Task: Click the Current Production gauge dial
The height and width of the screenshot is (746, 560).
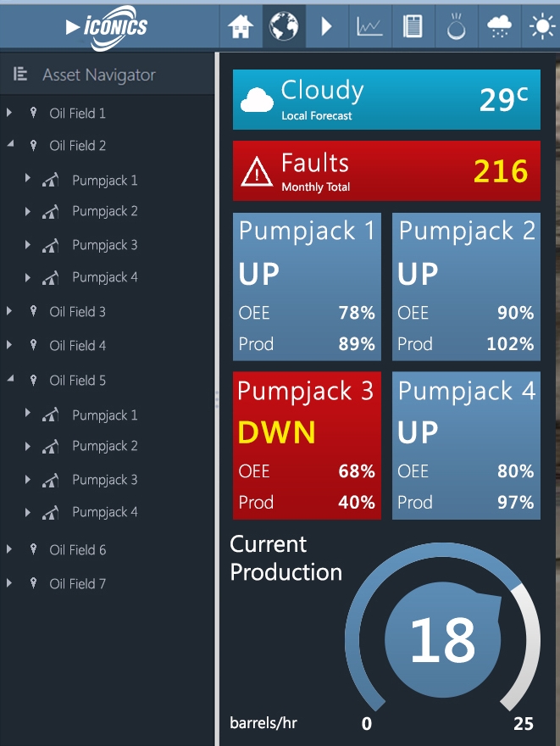Action: [x=442, y=639]
